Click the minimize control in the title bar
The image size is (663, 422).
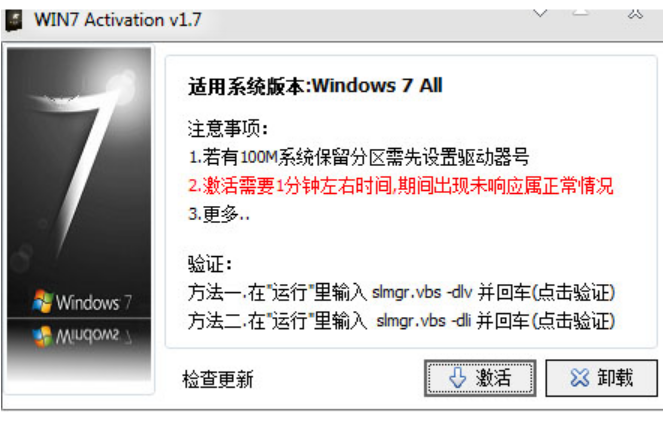click(x=581, y=13)
